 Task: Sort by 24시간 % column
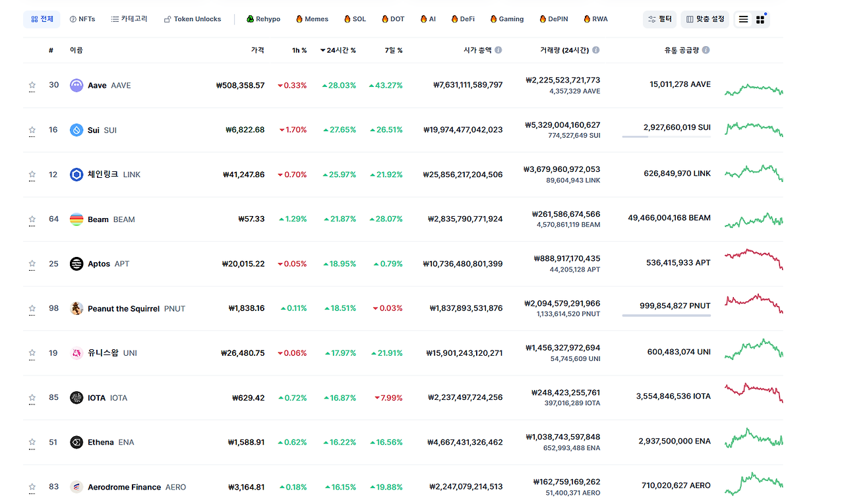pyautogui.click(x=338, y=50)
